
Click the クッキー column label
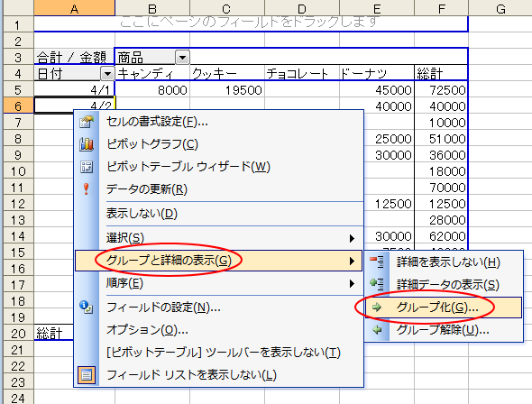pyautogui.click(x=227, y=73)
